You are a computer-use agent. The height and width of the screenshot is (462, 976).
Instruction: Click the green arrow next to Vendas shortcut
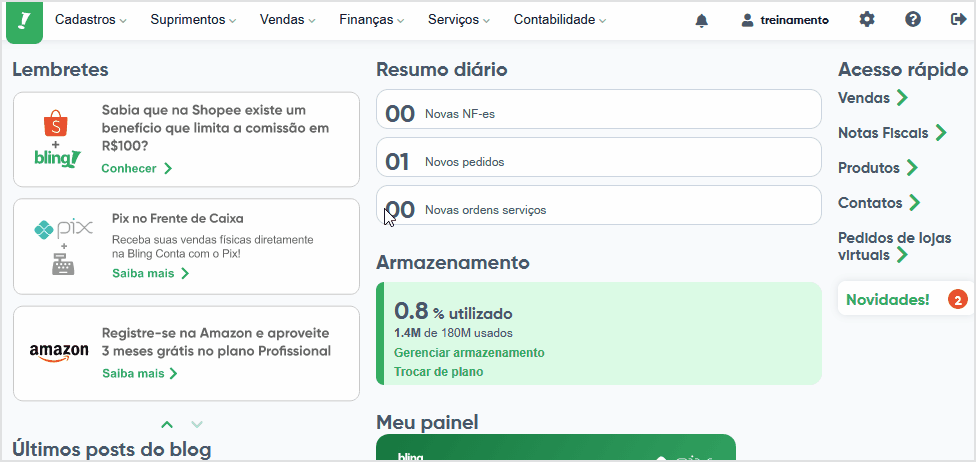tap(902, 98)
